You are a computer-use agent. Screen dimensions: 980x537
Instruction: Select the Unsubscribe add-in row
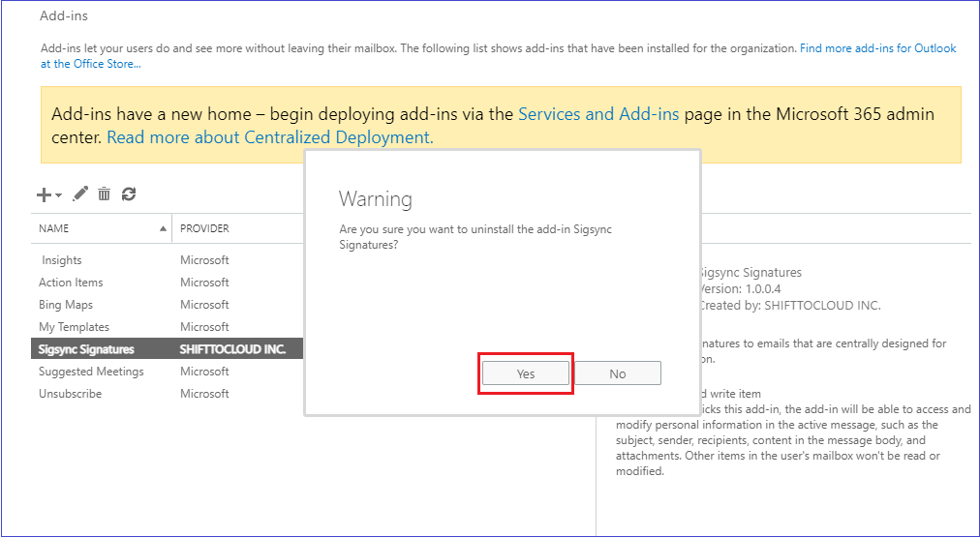pos(70,394)
